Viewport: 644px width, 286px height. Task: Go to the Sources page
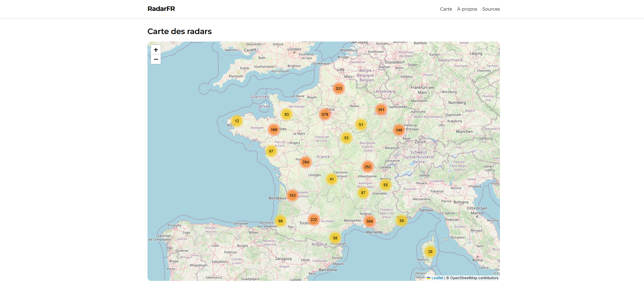point(491,9)
